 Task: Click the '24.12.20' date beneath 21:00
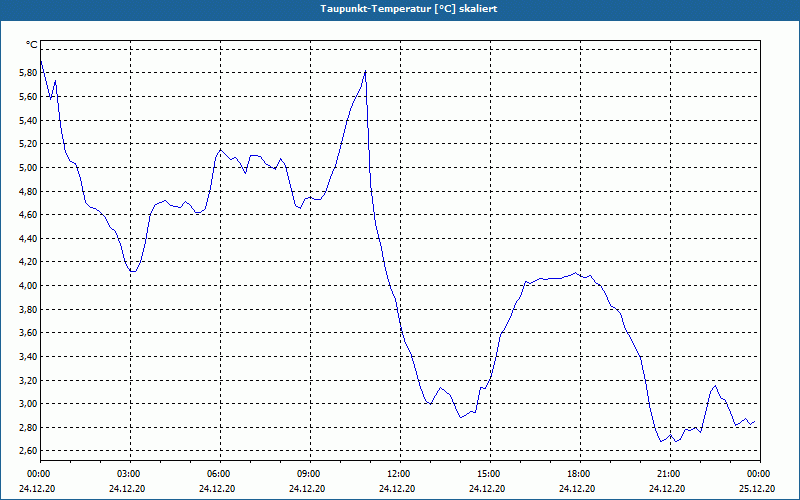667,489
